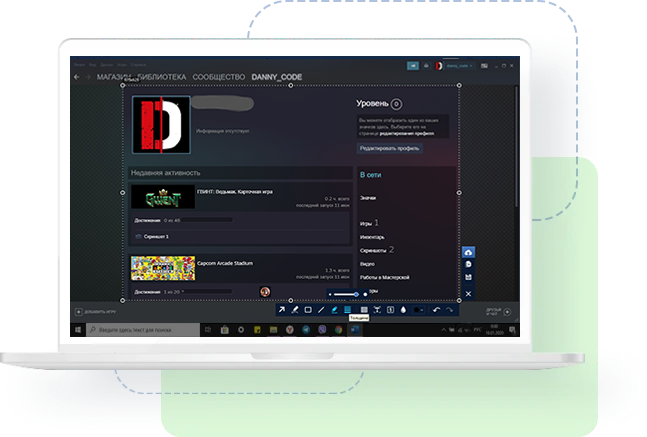Screen dimensions: 647x437
Task: Open the color picker dropdown in toolbar
Action: point(418,310)
